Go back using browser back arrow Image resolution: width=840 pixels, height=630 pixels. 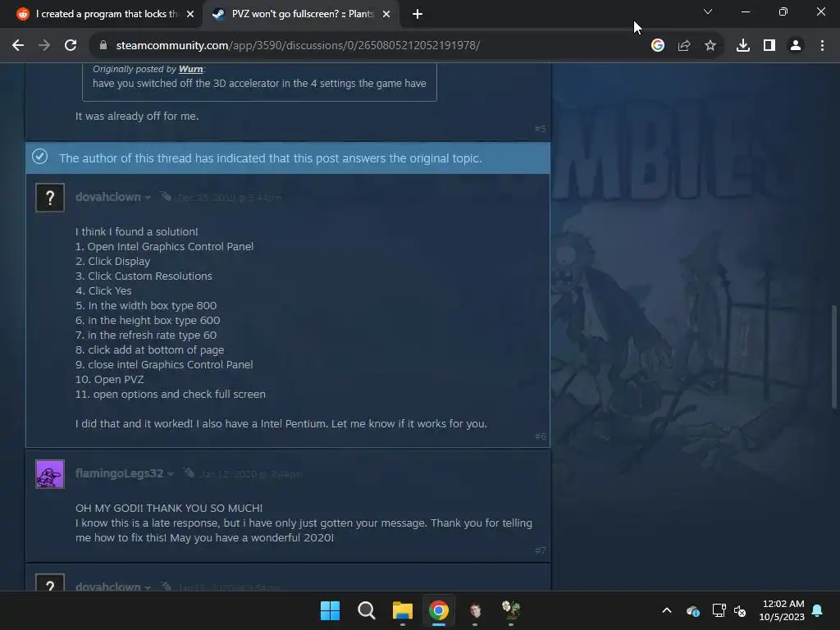(x=18, y=46)
